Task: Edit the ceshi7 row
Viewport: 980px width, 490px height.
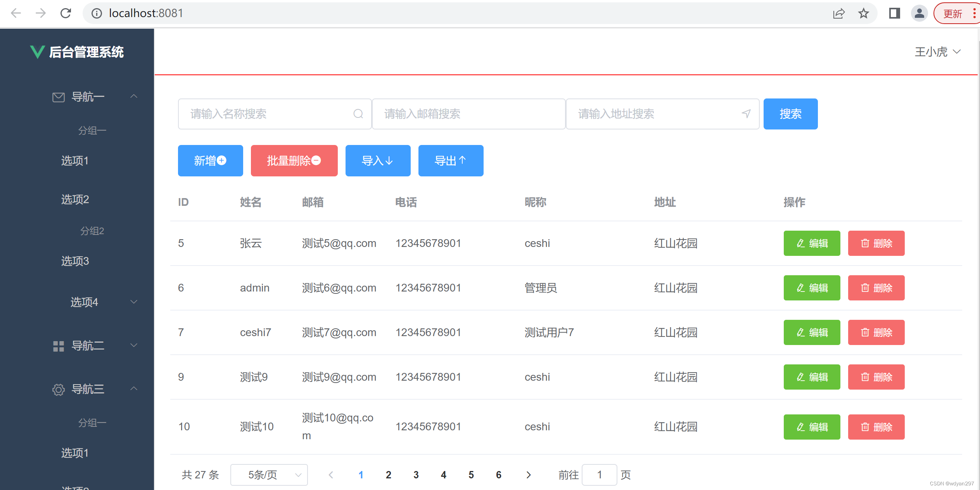Action: [812, 333]
